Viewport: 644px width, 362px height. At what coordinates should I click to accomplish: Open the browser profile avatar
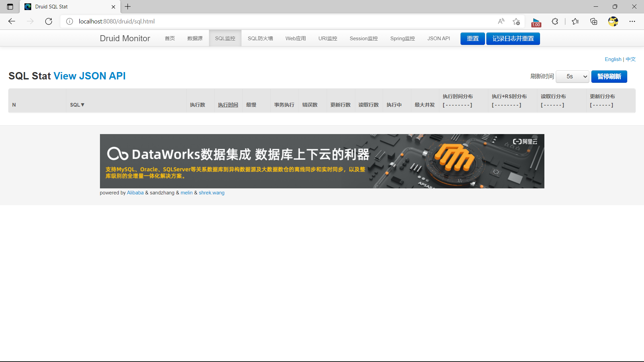click(x=613, y=21)
